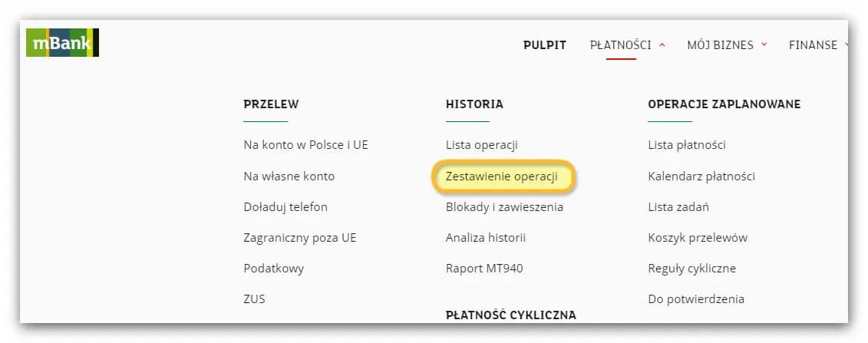The height and width of the screenshot is (343, 868).
Task: Click the highlighted Zestawienie operacji link
Action: [x=502, y=176]
